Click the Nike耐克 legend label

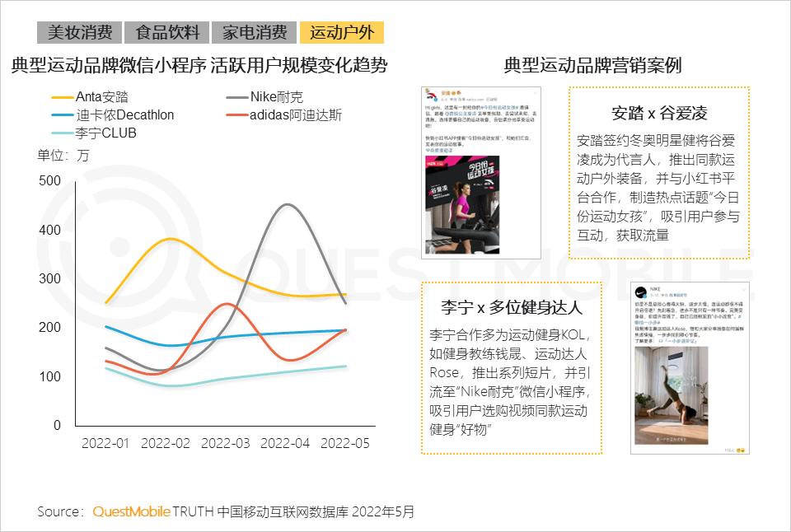tap(277, 97)
